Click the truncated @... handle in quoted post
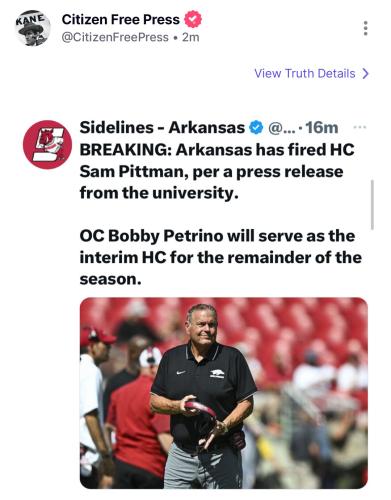The image size is (391, 500). click(282, 128)
